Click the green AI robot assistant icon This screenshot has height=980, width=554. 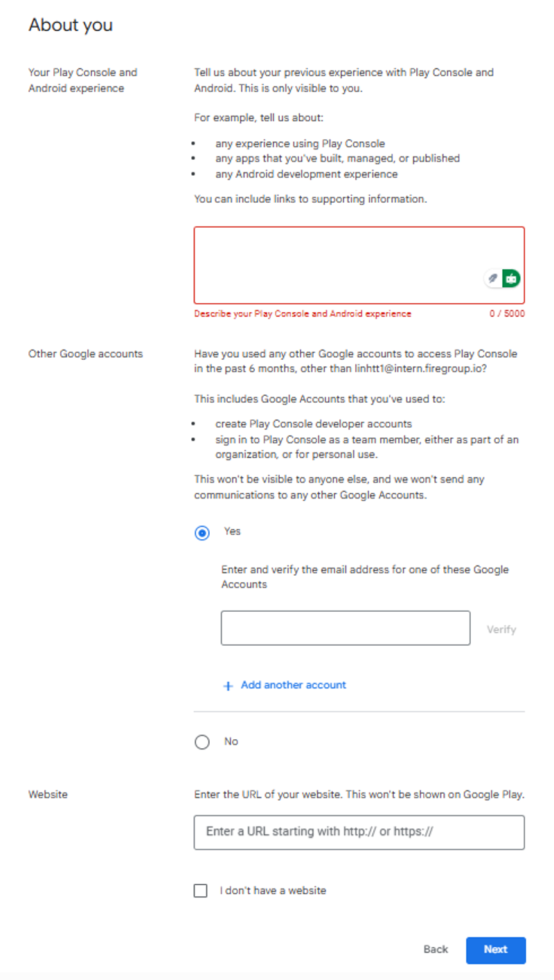pyautogui.click(x=510, y=278)
